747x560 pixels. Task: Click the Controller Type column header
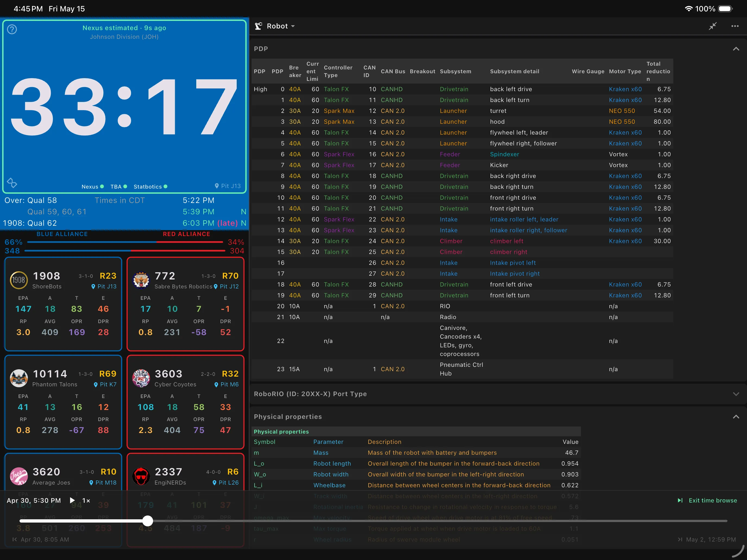tap(338, 71)
